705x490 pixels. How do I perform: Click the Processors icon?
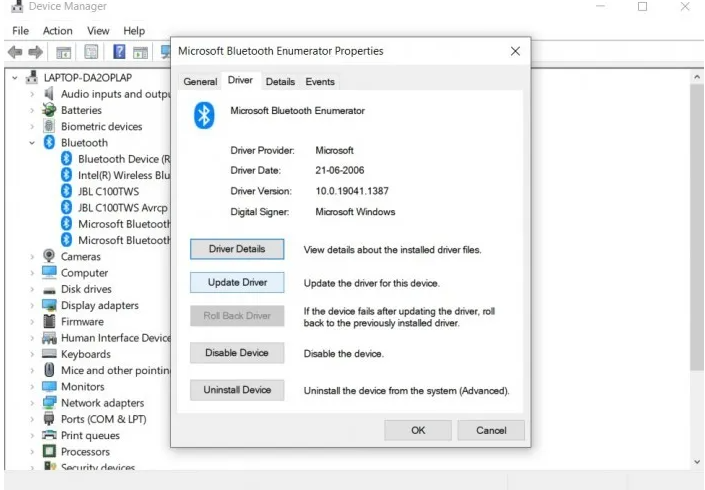(49, 451)
